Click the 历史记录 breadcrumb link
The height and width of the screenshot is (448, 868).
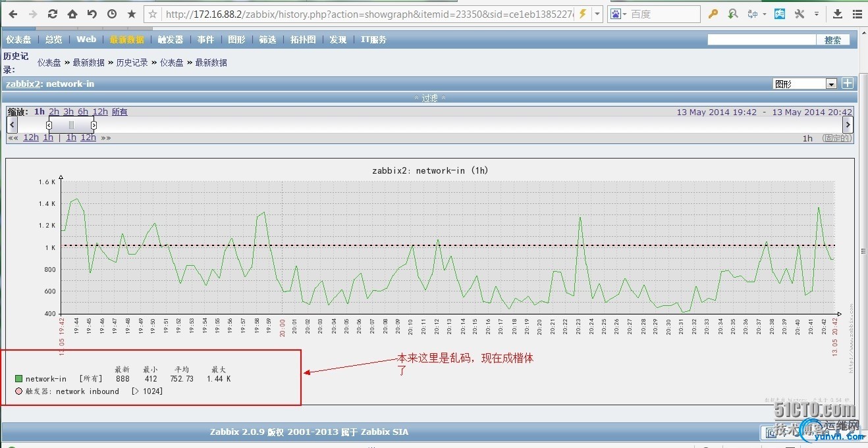[132, 62]
